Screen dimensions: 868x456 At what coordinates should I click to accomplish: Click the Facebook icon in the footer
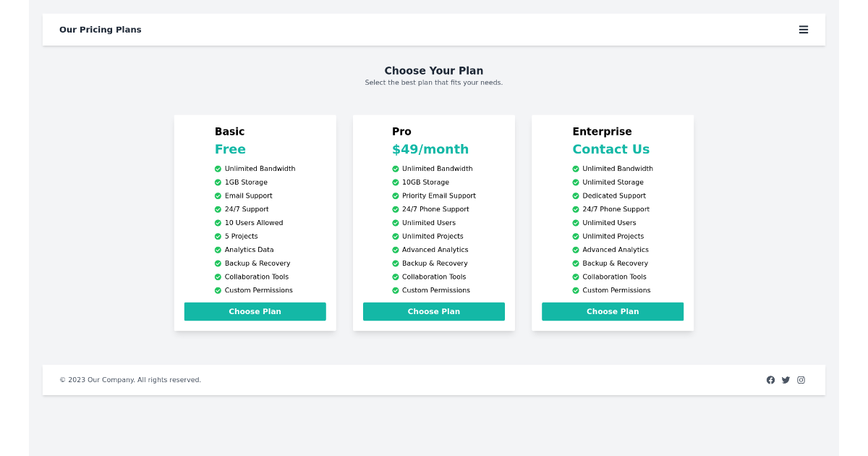pyautogui.click(x=770, y=379)
